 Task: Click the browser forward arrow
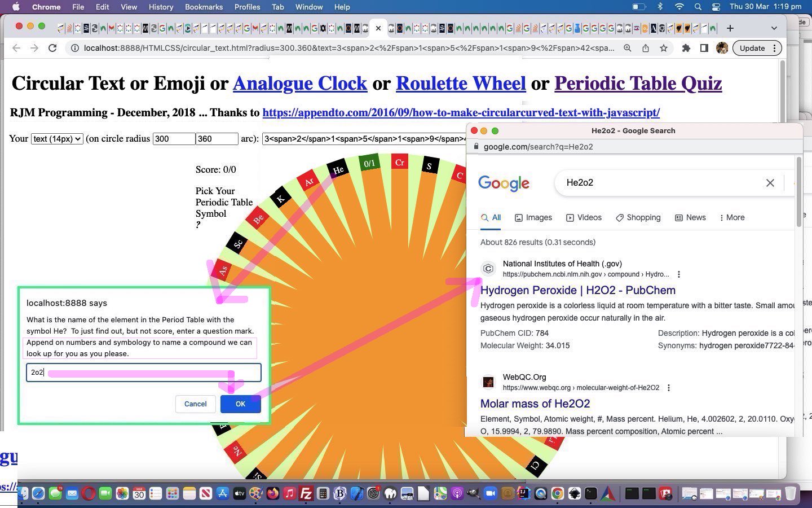point(34,48)
